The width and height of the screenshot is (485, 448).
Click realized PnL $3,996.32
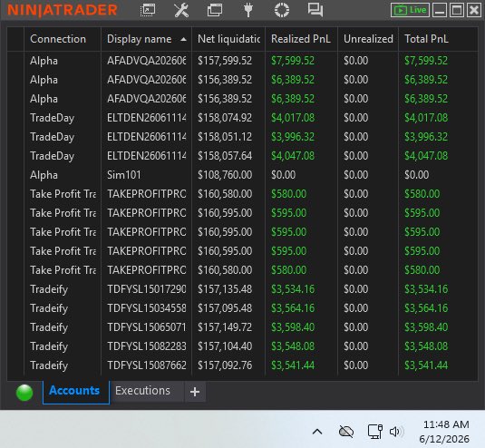click(293, 137)
